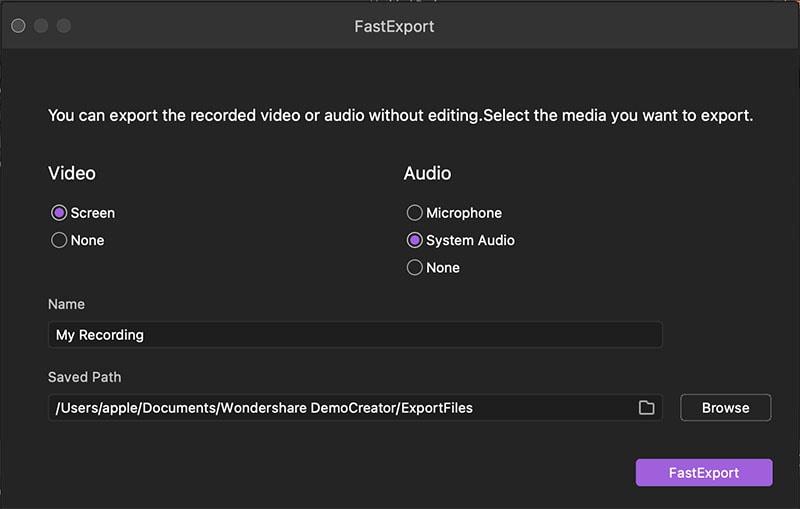Screen dimensions: 800x509
Task: Maximize the FastExport dialog window
Action: coord(64,26)
